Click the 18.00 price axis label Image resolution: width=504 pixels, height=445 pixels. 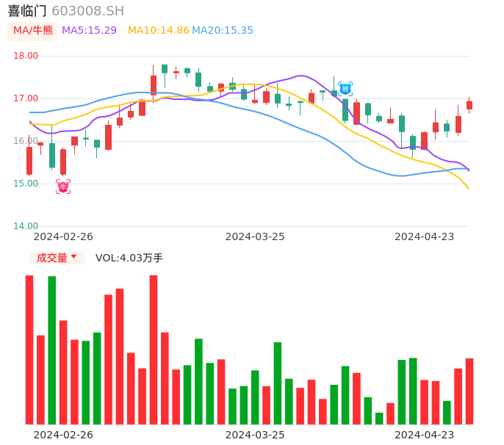click(x=26, y=56)
